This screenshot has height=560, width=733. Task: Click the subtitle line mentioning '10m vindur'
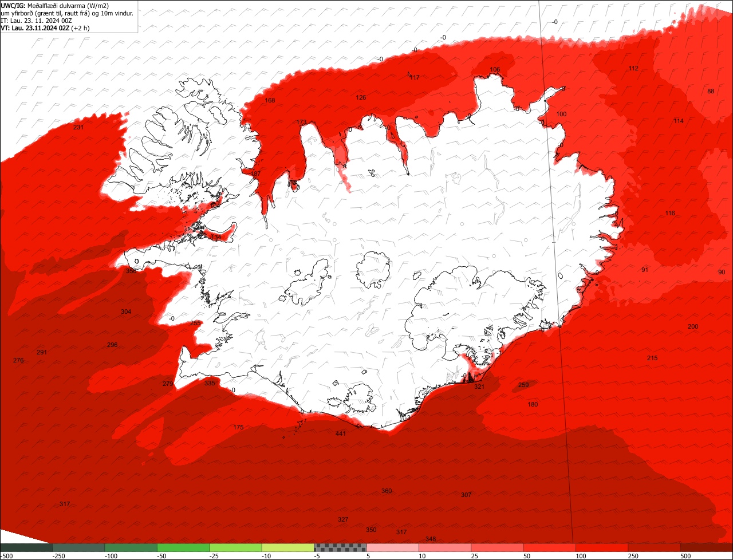(x=67, y=13)
